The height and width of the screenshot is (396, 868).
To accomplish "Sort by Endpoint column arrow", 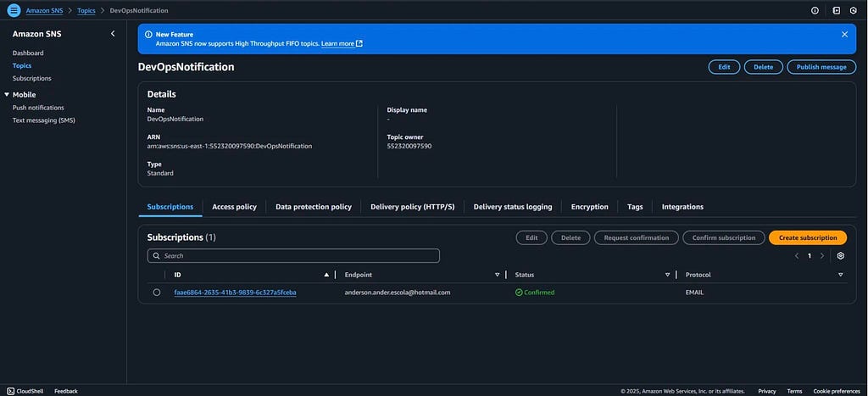I will (x=497, y=275).
